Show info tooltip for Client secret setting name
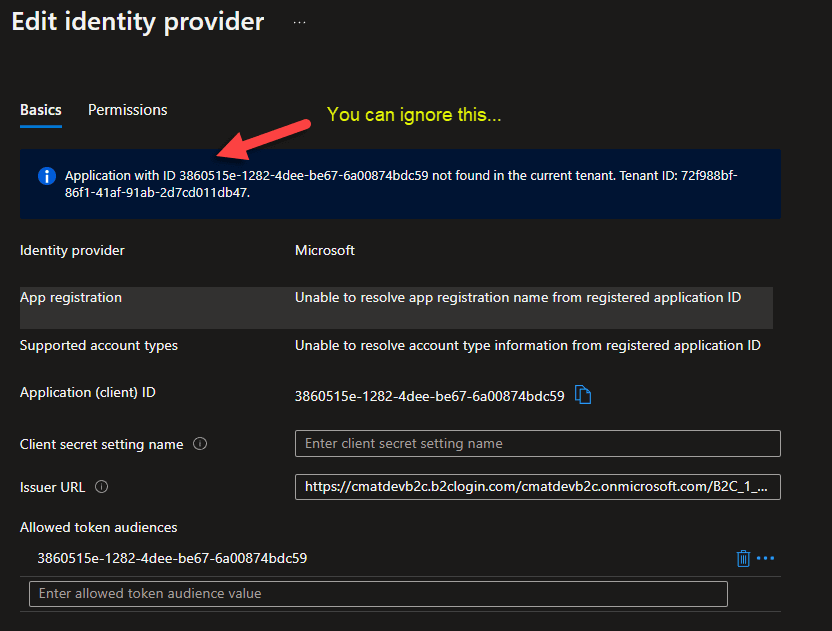Screen dimensions: 832x631 (x=200, y=444)
